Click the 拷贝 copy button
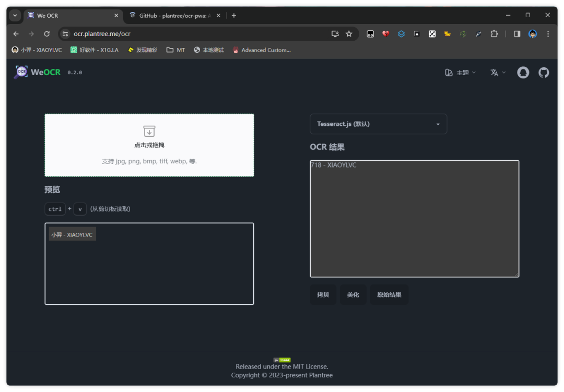This screenshot has width=564, height=392. tap(323, 294)
